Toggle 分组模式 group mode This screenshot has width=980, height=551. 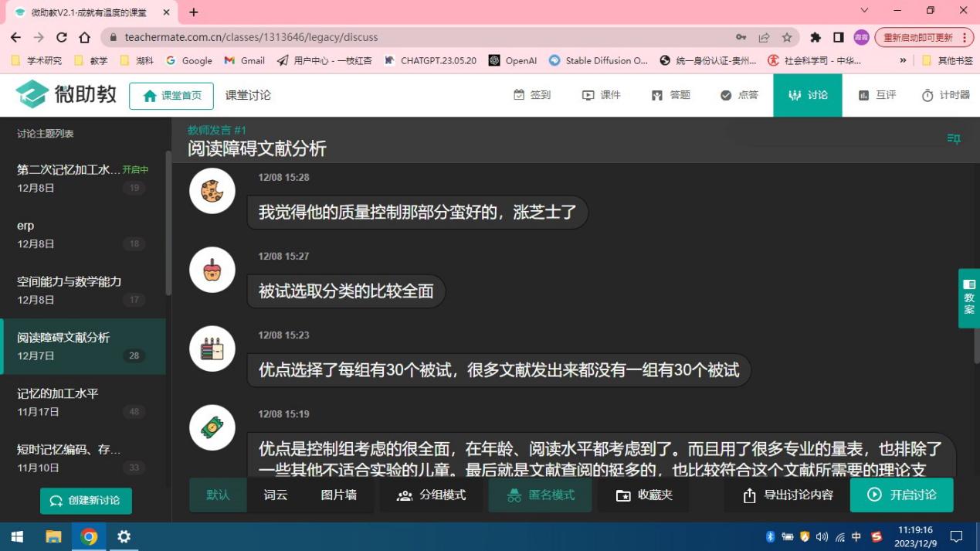click(431, 495)
